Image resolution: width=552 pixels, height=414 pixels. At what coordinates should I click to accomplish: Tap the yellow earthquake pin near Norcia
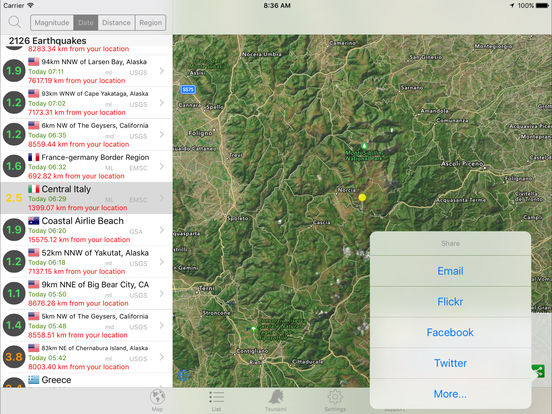pos(362,198)
